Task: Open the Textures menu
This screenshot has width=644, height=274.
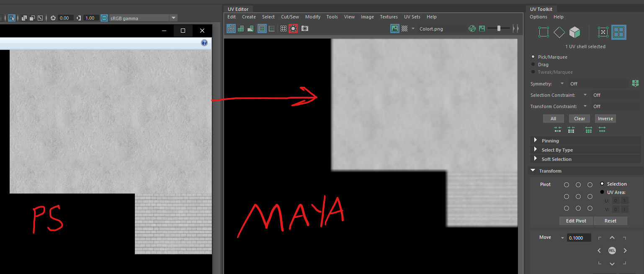Action: (389, 17)
